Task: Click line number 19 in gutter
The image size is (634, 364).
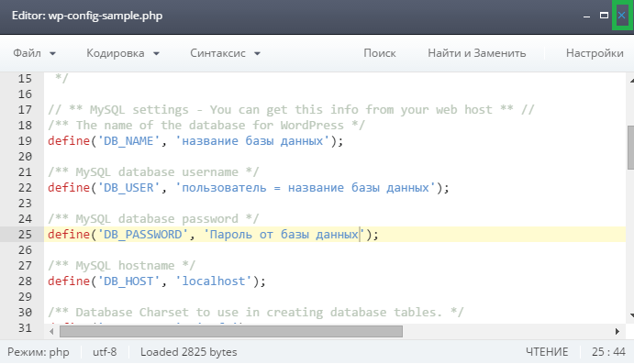Action: (25, 141)
